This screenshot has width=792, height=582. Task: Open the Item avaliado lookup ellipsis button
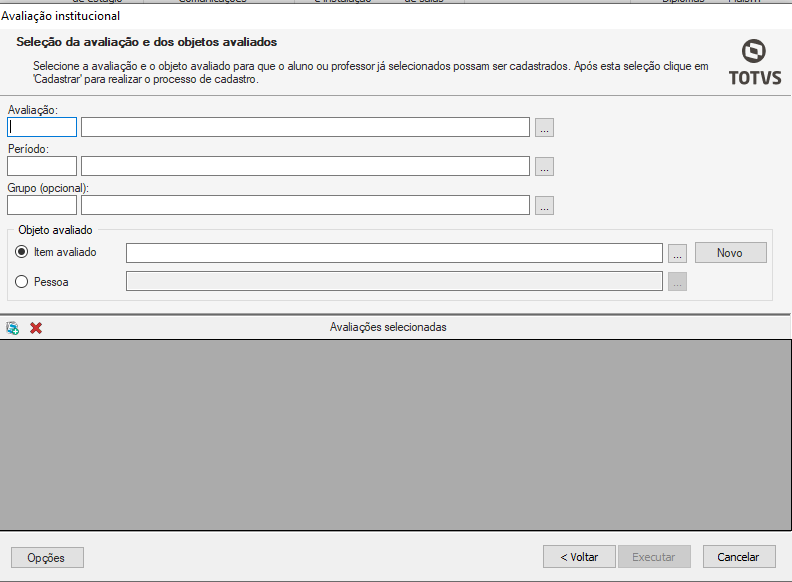(x=677, y=252)
